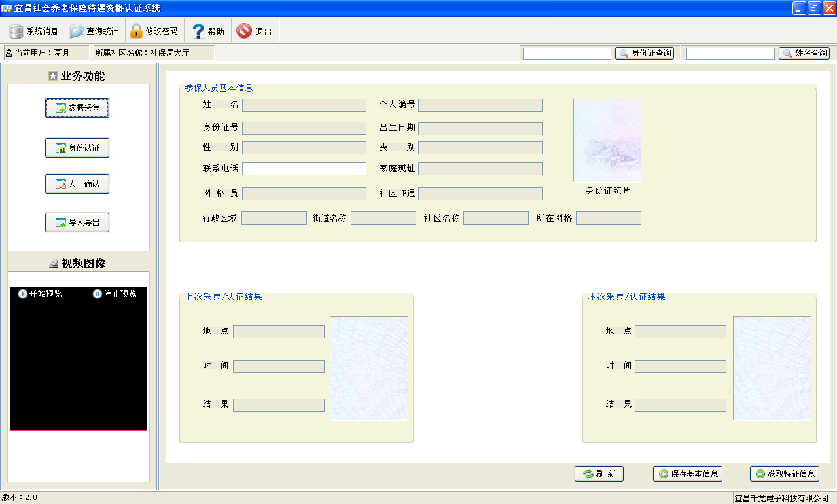Click 保存基本信息 button
This screenshot has height=504, width=837.
click(687, 474)
